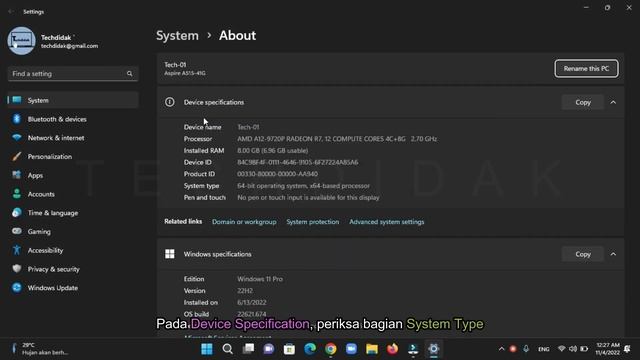Collapse the Windows specifications section
This screenshot has width=640, height=360.
point(613,254)
